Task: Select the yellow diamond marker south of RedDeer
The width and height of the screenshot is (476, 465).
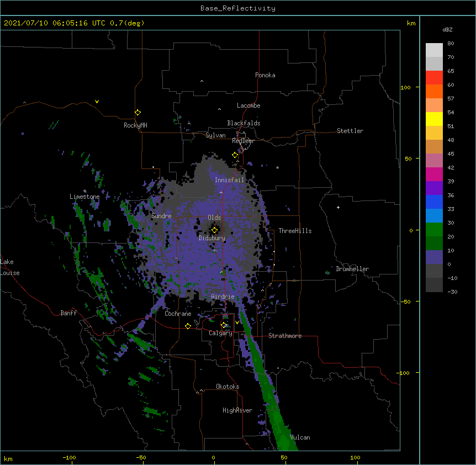Action: (235, 155)
